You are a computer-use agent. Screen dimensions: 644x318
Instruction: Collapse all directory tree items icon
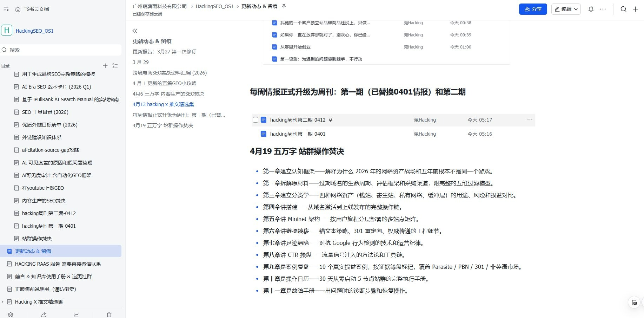click(x=115, y=66)
